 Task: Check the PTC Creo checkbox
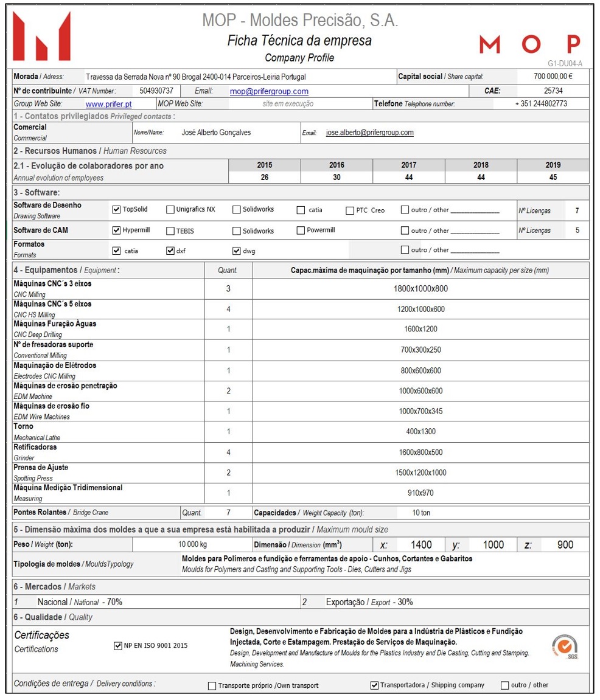click(x=351, y=210)
